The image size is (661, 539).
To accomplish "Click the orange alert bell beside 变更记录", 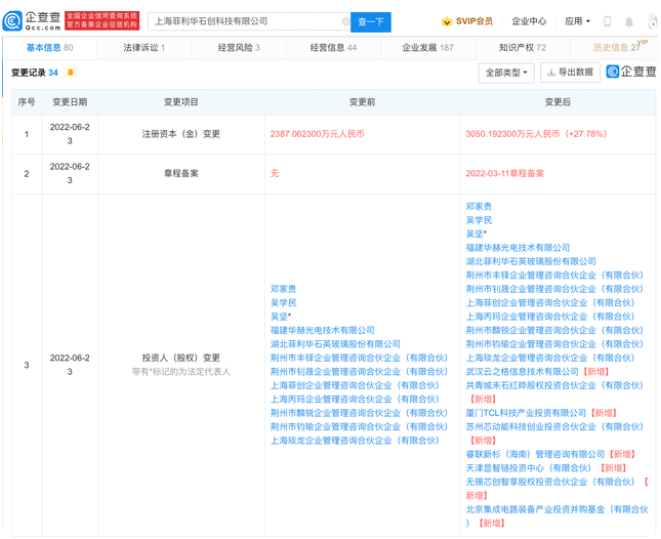I will (x=70, y=72).
